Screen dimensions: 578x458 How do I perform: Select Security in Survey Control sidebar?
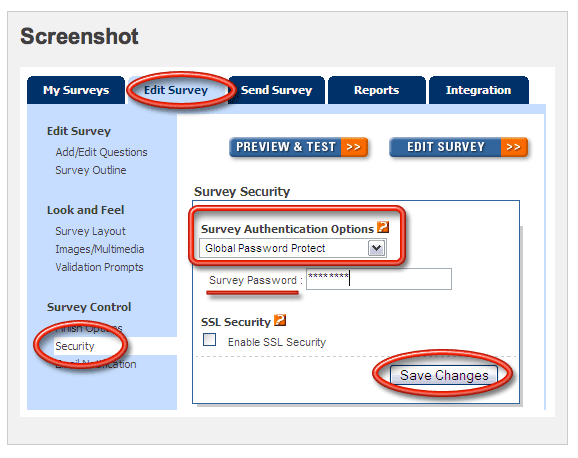75,346
